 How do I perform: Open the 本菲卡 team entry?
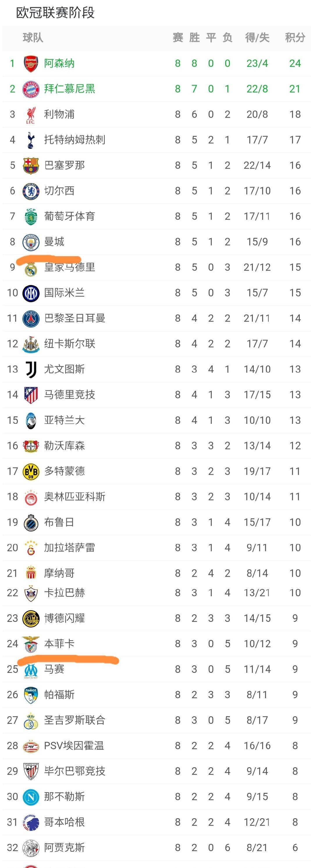click(x=59, y=644)
